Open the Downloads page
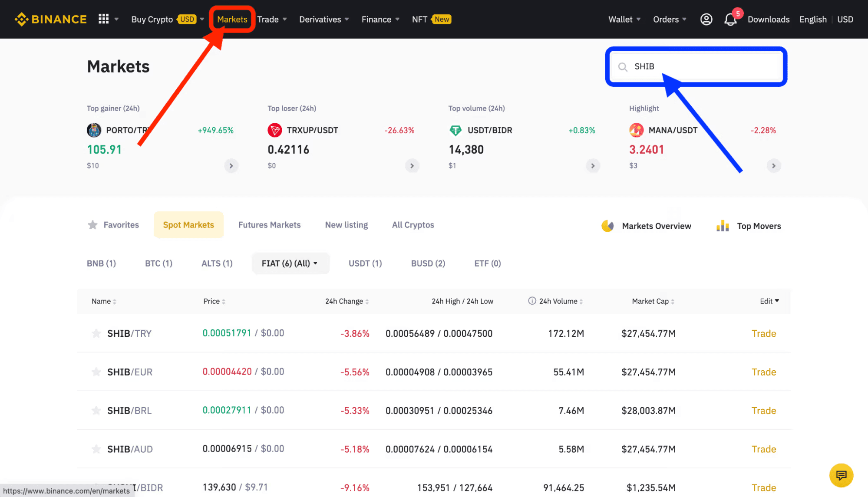Image resolution: width=868 pixels, height=497 pixels. point(769,19)
